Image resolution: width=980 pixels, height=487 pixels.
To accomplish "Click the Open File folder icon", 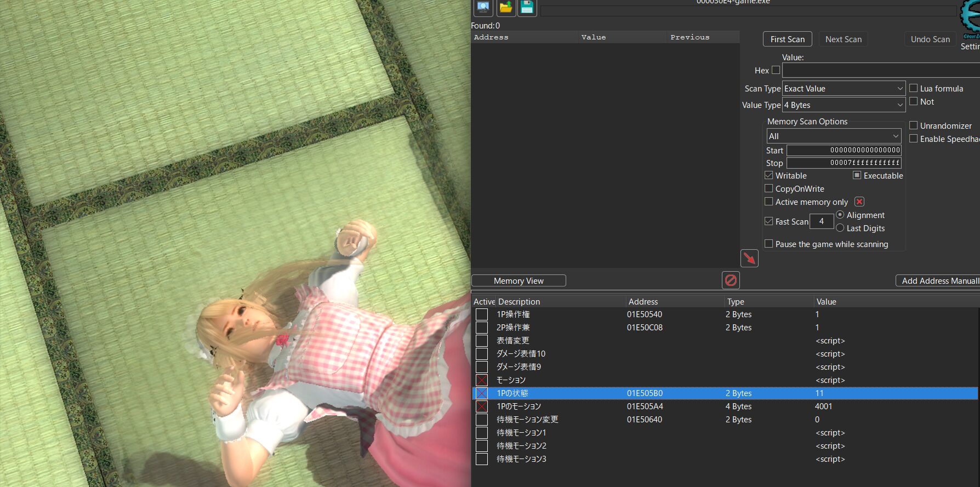I will pyautogui.click(x=505, y=7).
